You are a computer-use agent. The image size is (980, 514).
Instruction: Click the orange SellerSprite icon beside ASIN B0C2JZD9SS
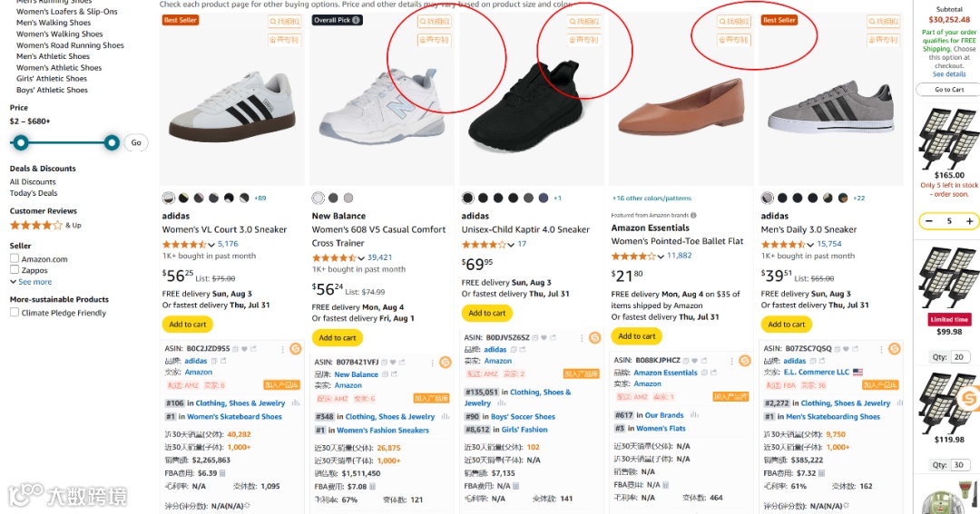(295, 348)
